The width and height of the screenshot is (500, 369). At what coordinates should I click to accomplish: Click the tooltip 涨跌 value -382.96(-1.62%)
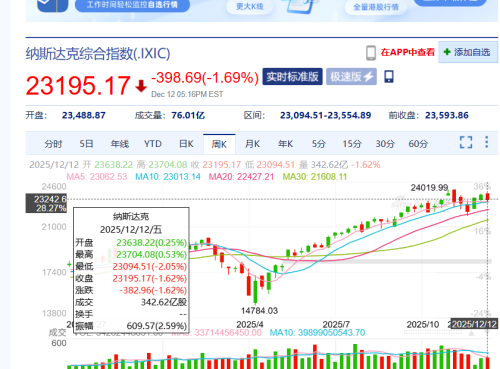tap(153, 290)
